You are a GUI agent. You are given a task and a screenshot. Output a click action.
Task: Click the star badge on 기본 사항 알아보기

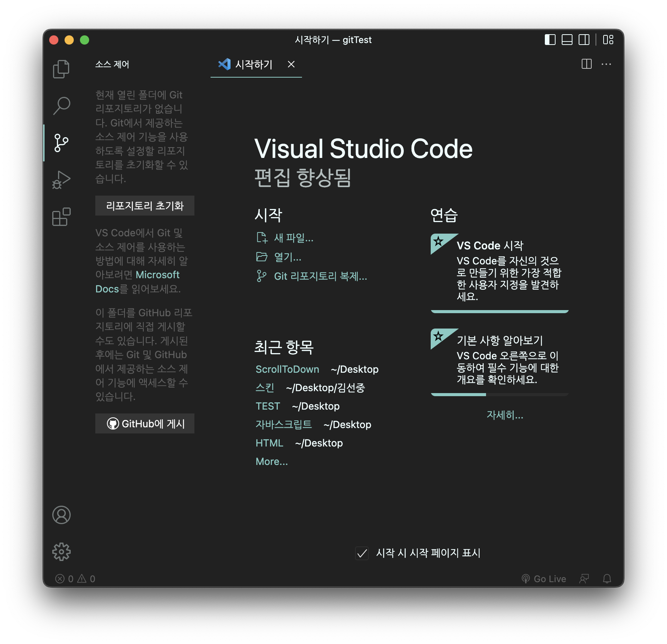[x=438, y=336]
